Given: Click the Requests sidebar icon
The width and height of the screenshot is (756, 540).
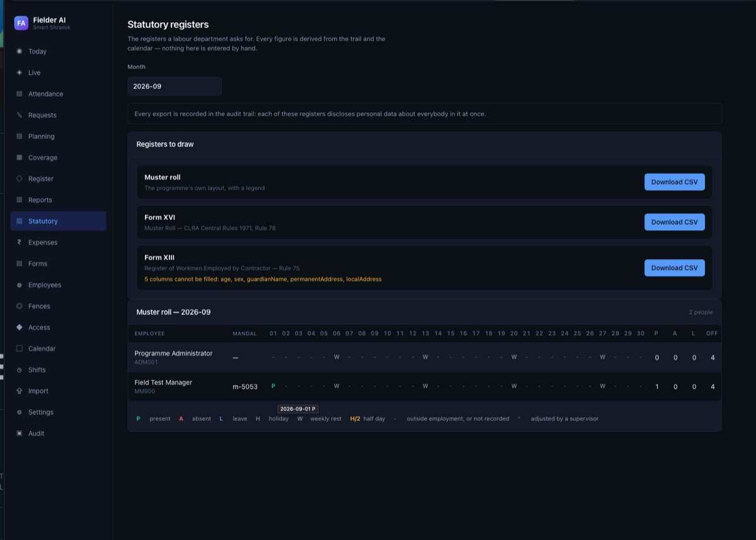Looking at the screenshot, I should [x=20, y=115].
